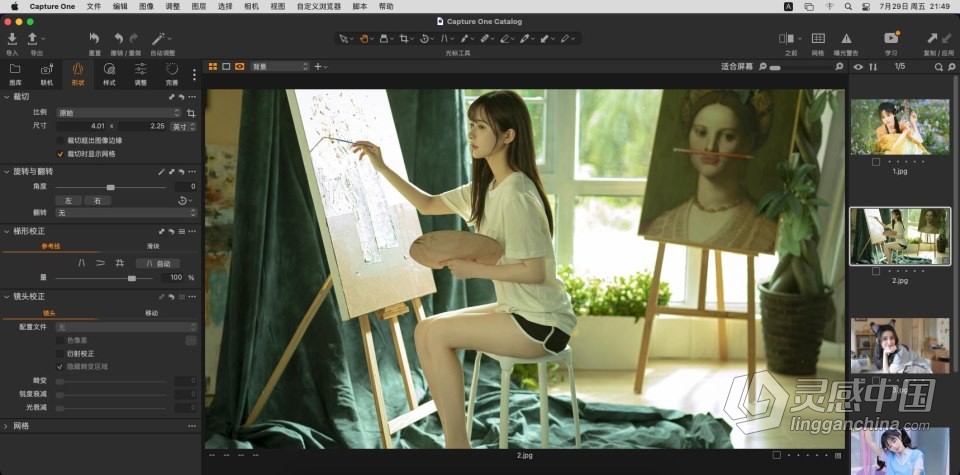This screenshot has width=960, height=475.
Task: Switch to the 样式 styles tab
Action: (x=109, y=74)
